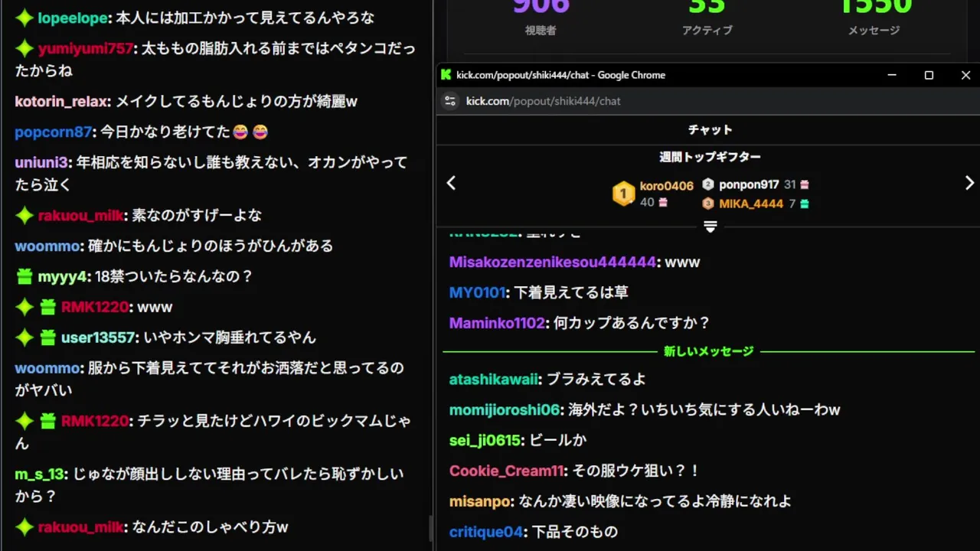This screenshot has width=980, height=551.
Task: Click username Maminko1102 in popout chat
Action: (x=497, y=323)
